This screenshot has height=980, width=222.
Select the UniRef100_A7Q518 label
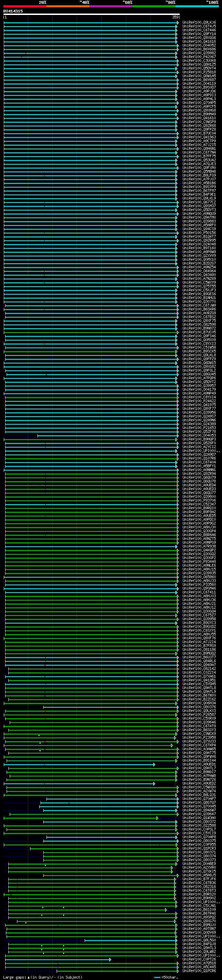[x=199, y=963]
